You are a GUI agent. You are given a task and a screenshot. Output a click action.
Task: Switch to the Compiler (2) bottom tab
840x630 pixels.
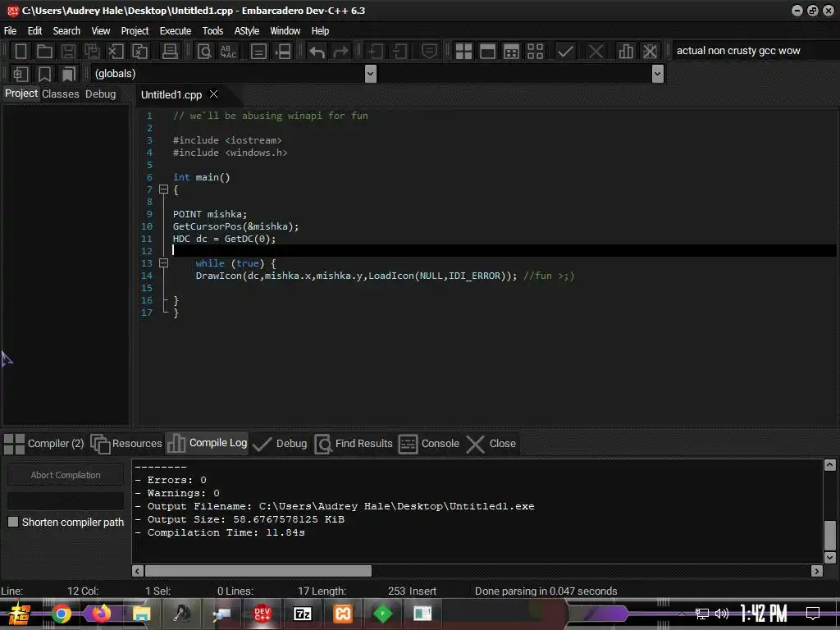44,444
